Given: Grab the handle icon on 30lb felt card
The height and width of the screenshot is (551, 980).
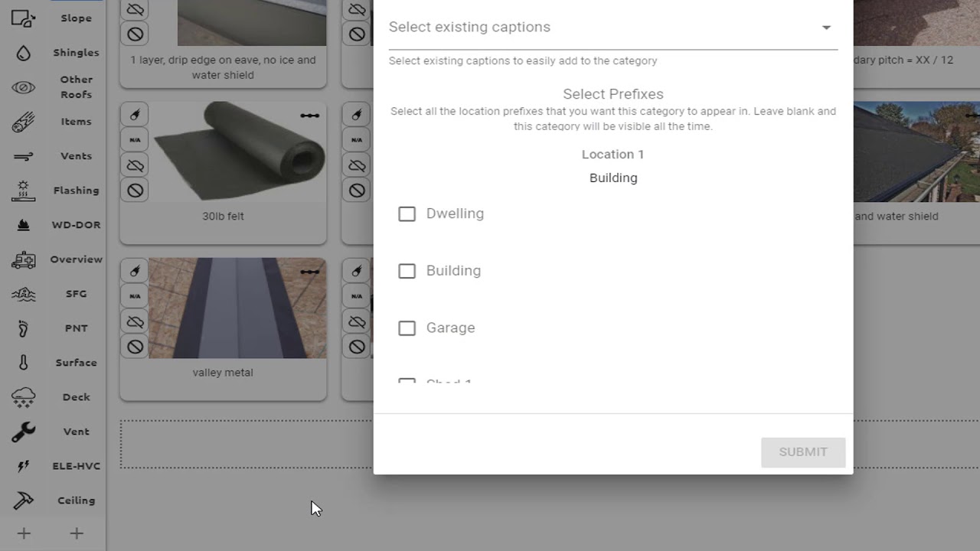Looking at the screenshot, I should tap(309, 116).
